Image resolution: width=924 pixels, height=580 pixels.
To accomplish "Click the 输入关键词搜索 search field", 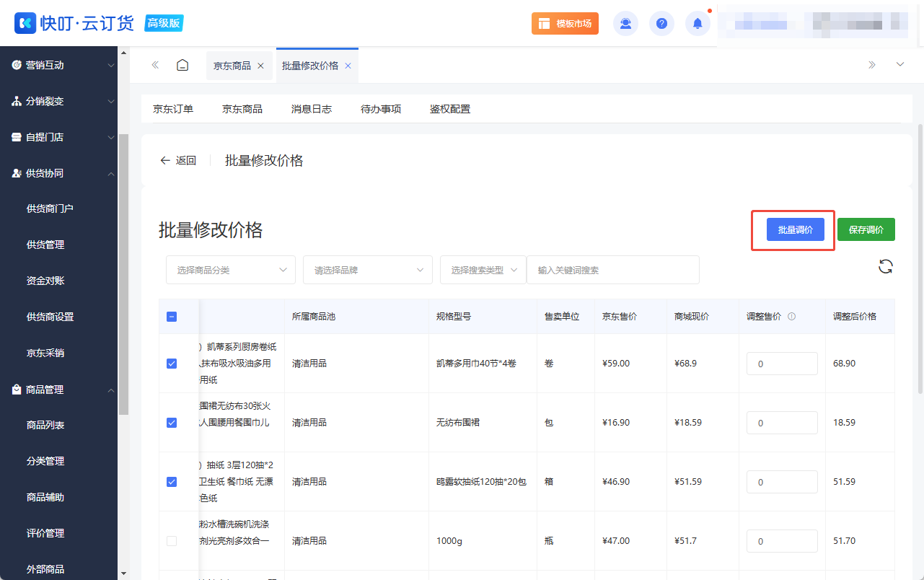I will [x=613, y=270].
